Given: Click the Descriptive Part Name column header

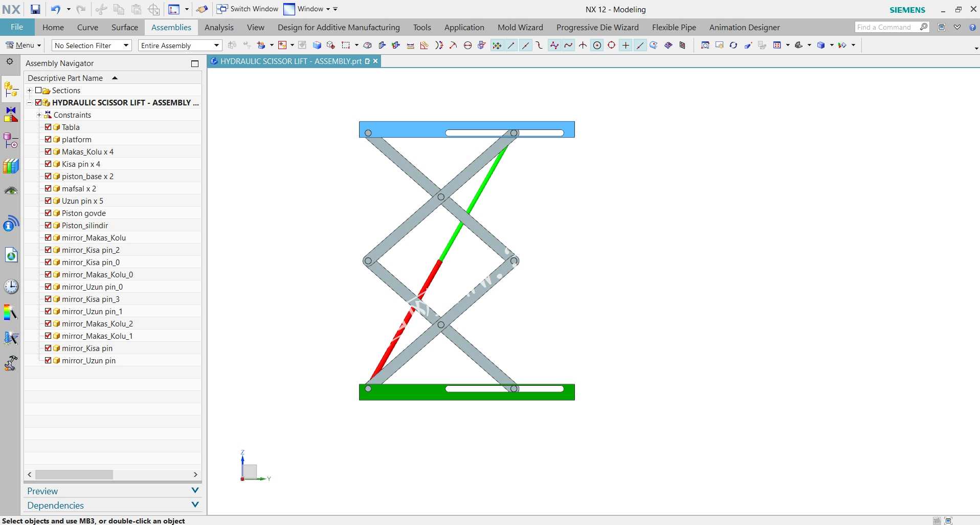Looking at the screenshot, I should [113, 78].
